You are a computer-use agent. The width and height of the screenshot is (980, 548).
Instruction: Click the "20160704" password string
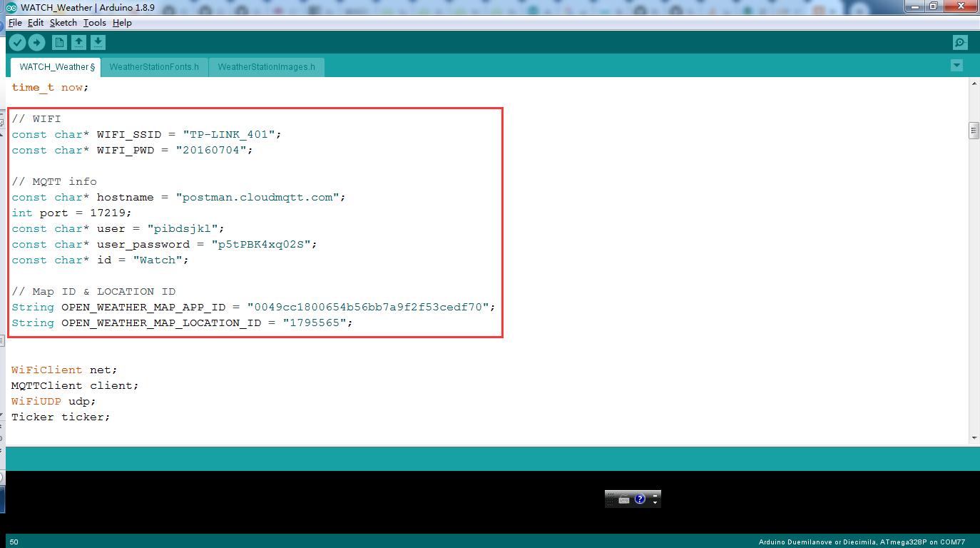point(210,150)
